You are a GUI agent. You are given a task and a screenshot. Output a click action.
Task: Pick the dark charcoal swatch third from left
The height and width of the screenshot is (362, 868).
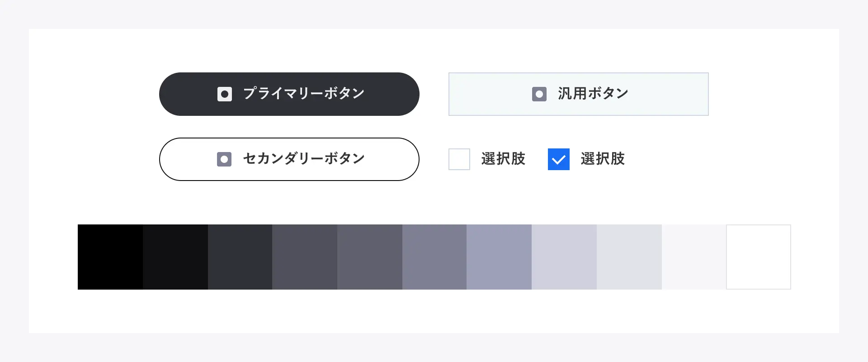(240, 257)
